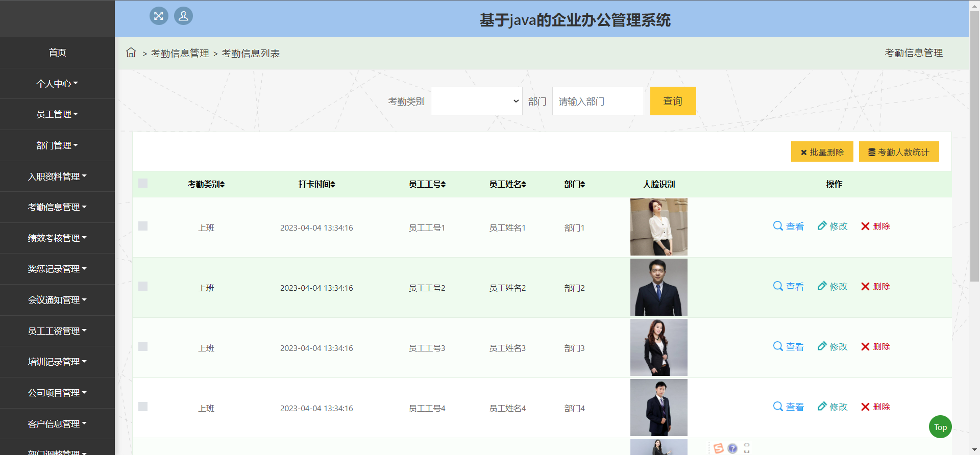Expand the 奖惩记录管理 sidebar menu
The image size is (980, 455).
pyautogui.click(x=57, y=269)
